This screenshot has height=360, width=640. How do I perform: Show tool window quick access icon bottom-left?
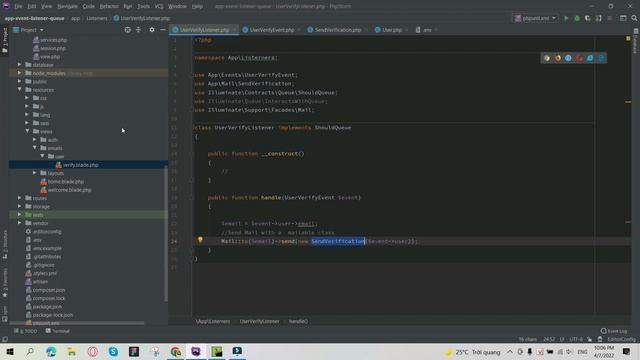(4, 339)
